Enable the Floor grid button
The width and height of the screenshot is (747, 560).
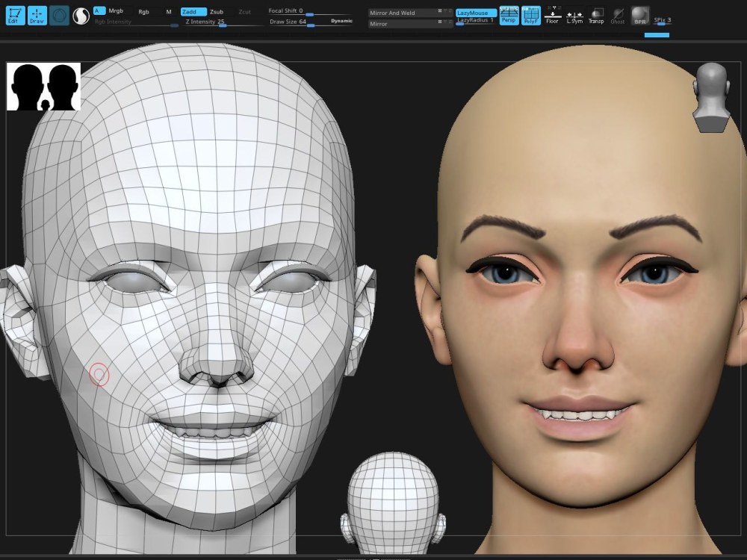coord(552,17)
